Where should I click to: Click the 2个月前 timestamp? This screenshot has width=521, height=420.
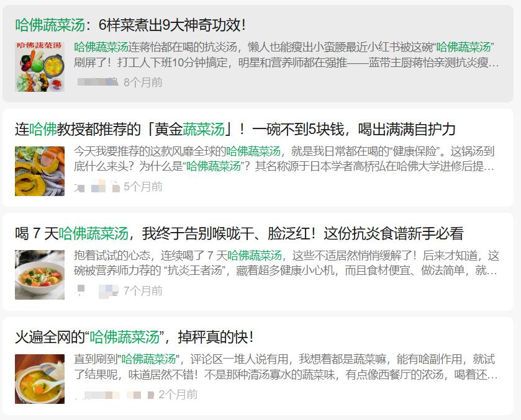pos(178,395)
